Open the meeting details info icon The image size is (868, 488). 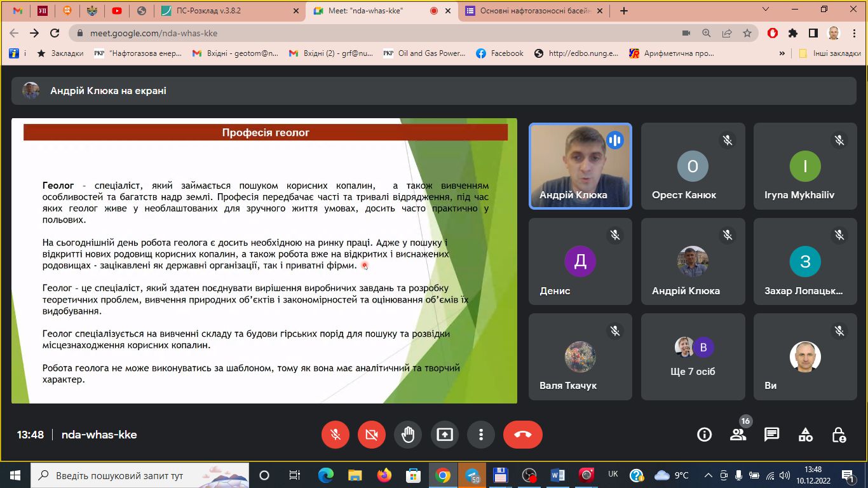click(704, 435)
